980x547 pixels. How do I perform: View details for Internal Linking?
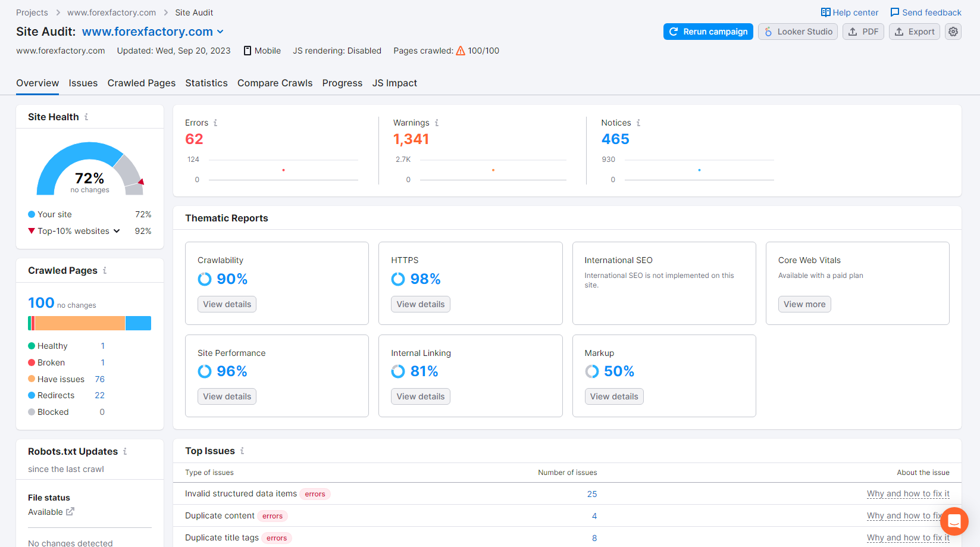click(421, 396)
